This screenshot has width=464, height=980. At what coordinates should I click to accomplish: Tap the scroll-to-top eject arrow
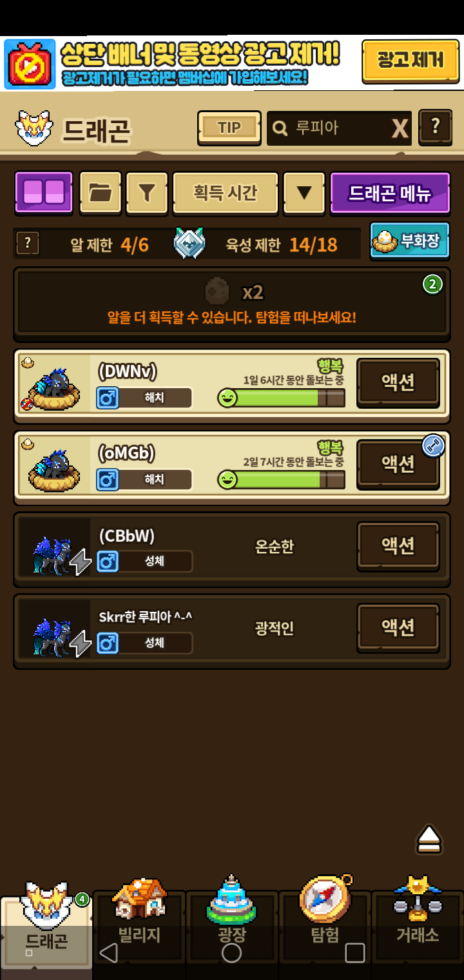tap(429, 839)
